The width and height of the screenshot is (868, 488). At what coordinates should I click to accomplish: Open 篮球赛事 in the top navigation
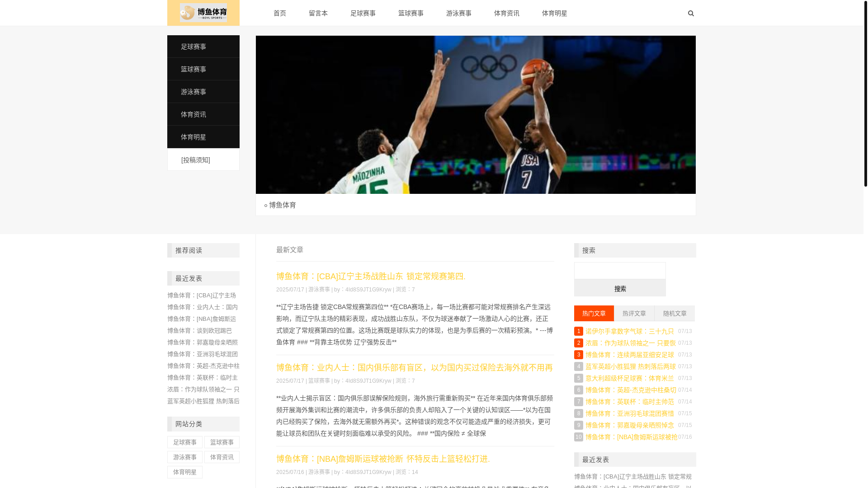411,13
